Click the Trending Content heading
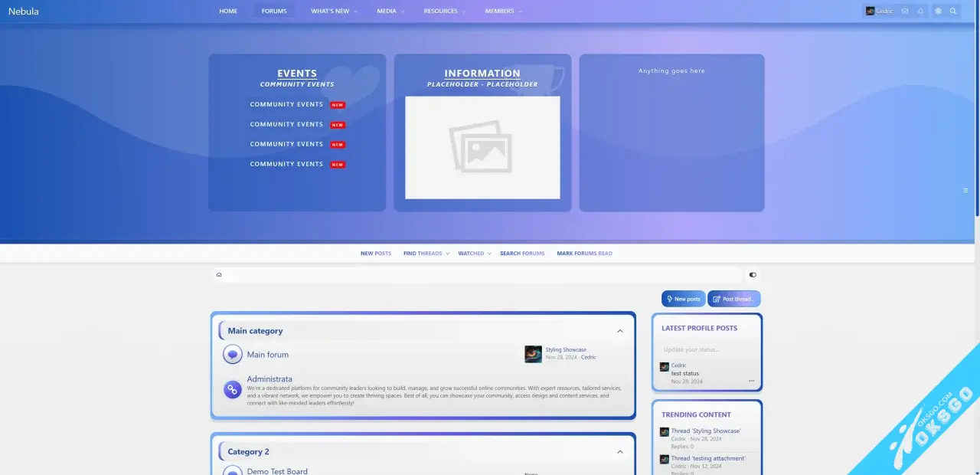Screen dimensions: 980x475 [697, 414]
